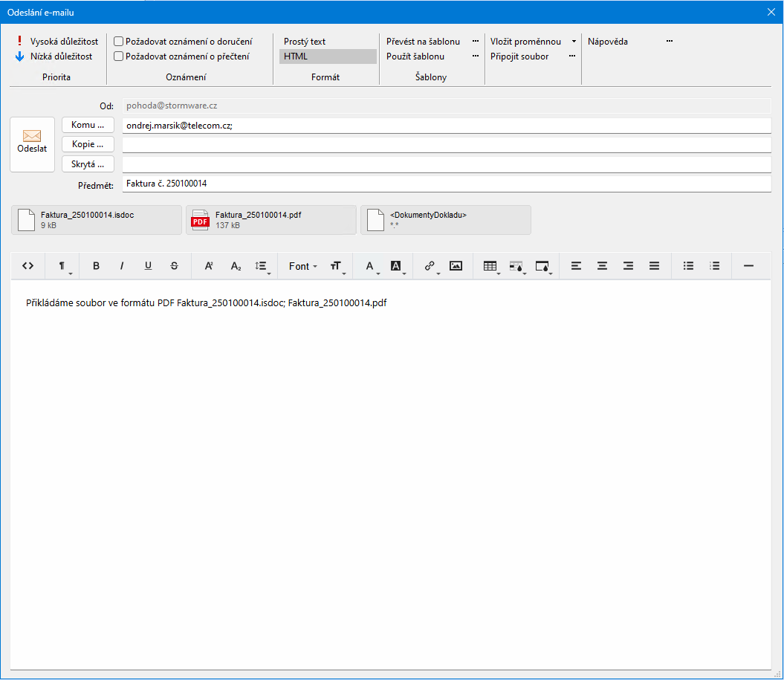Open the insert table dropdown
This screenshot has width=784, height=680.
491,266
